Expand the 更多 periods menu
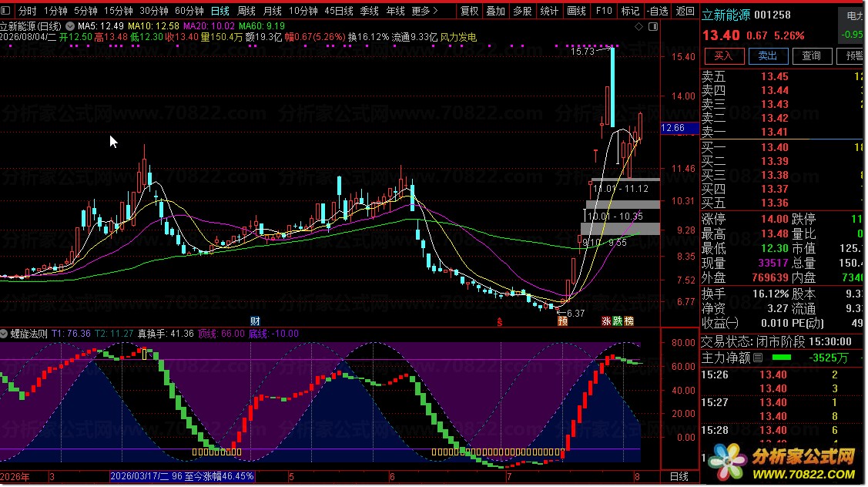 click(424, 11)
